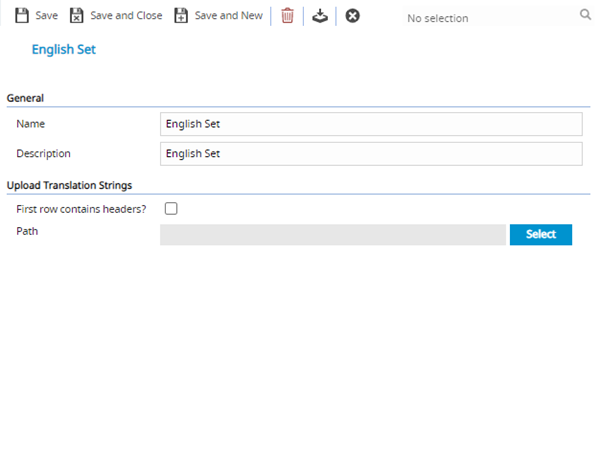
Task: Delete the record using the trash icon
Action: point(288,16)
